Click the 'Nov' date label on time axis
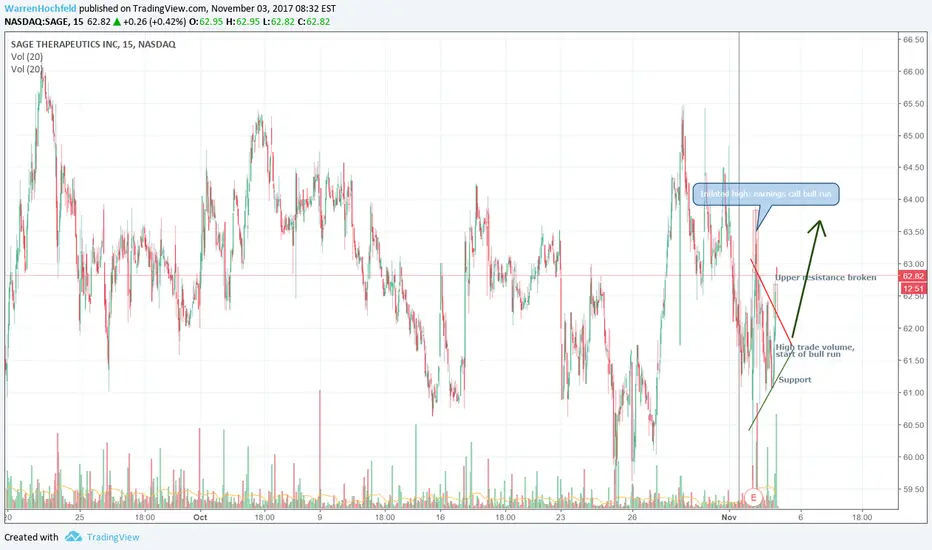The width and height of the screenshot is (932, 550). tap(729, 517)
